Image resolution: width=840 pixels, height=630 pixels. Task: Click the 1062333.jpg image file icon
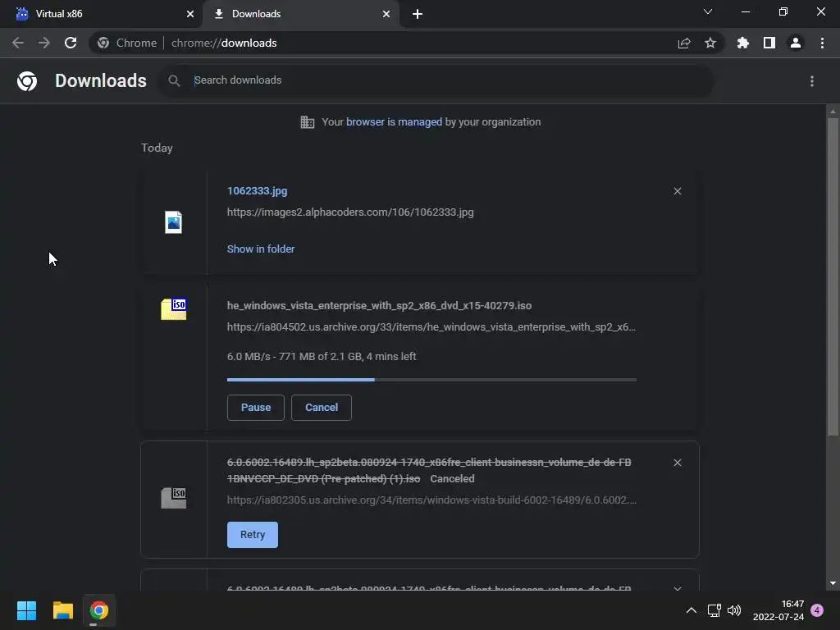174,222
